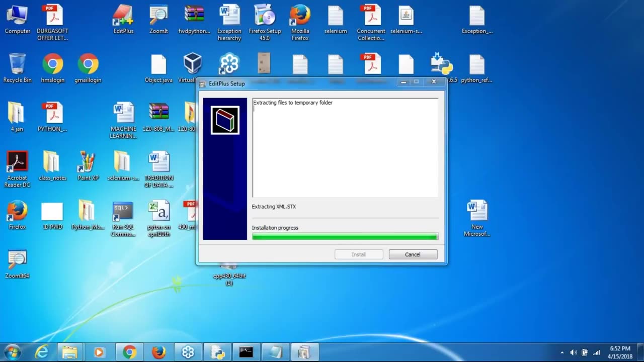Select the selenium file icon
The image size is (644, 362).
(336, 20)
